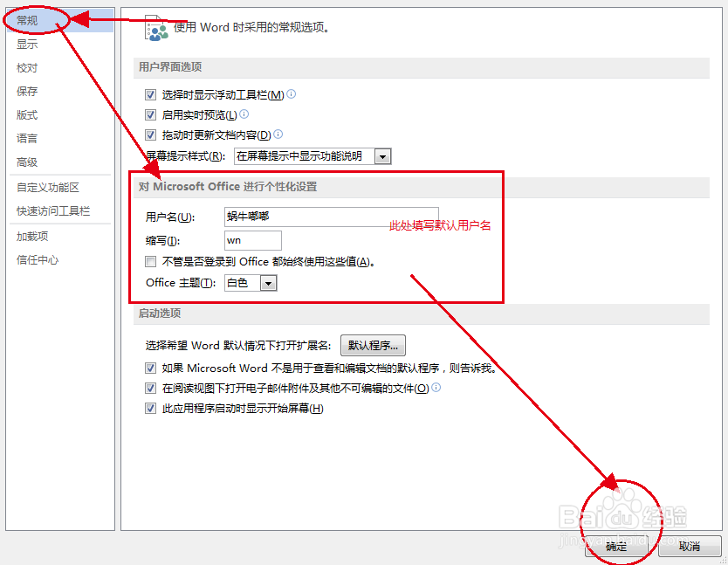This screenshot has width=728, height=565.
Task: Open the 高级 options category
Action: coord(27,162)
